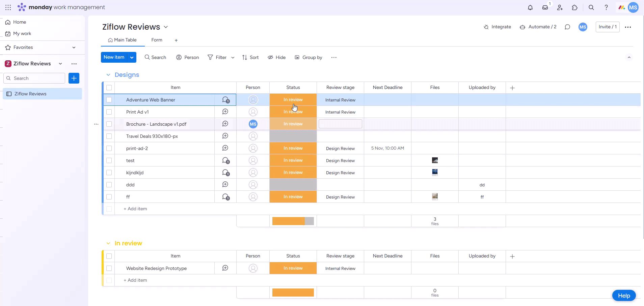Image resolution: width=644 pixels, height=306 pixels.
Task: Open Ziflow Reviews workspace three-dot menu
Action: click(x=74, y=64)
